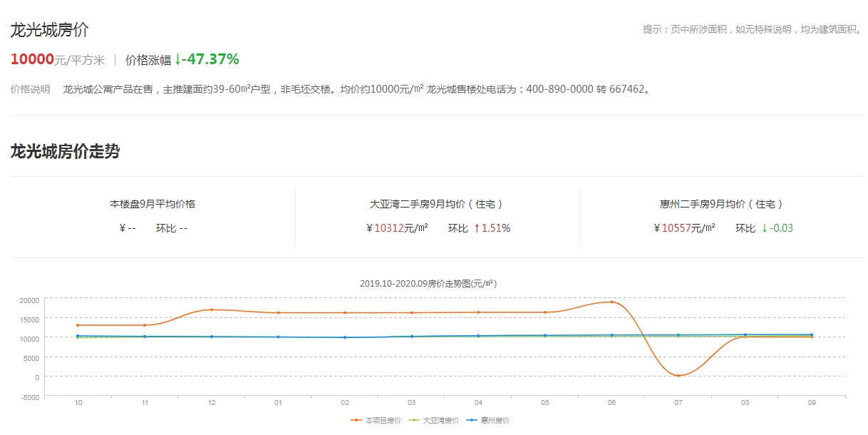
Task: Click the blue data point at month 08
Action: pyautogui.click(x=745, y=334)
